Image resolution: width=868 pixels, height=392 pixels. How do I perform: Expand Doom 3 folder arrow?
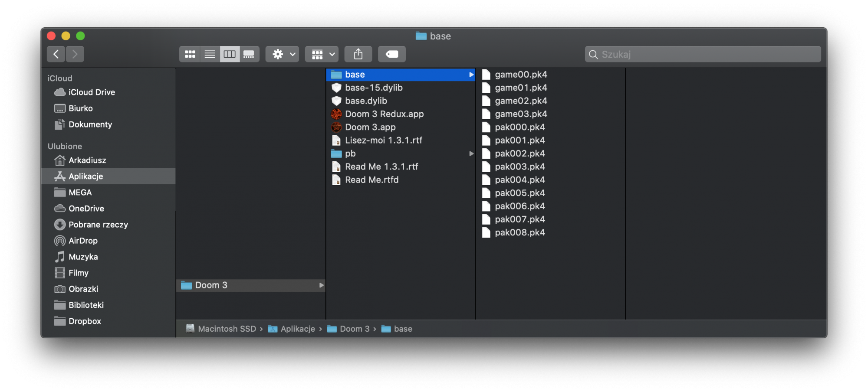(321, 285)
